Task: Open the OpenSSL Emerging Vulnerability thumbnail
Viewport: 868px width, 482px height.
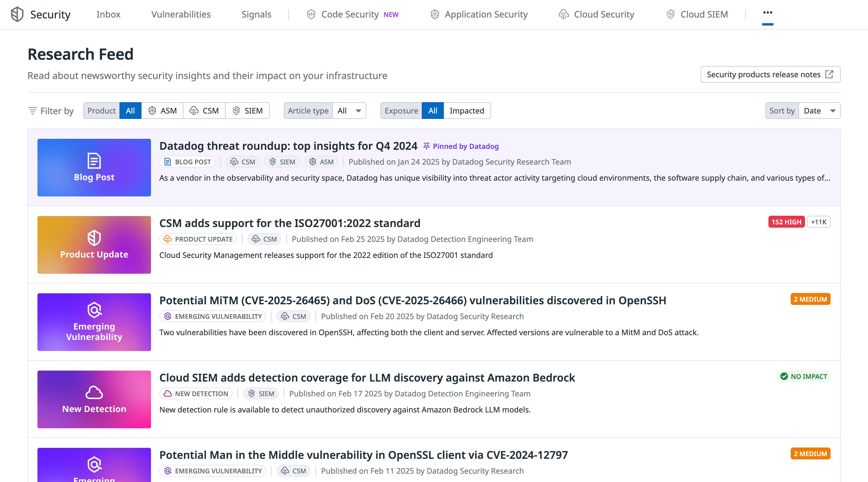Action: pos(94,465)
